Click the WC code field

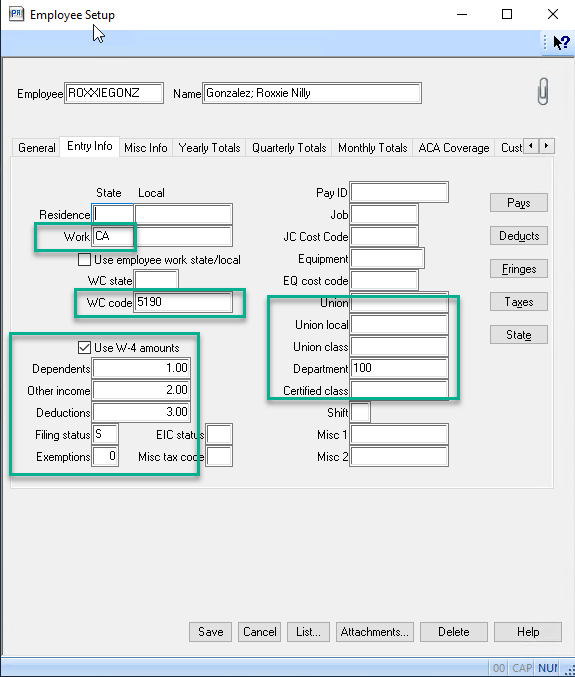click(183, 302)
